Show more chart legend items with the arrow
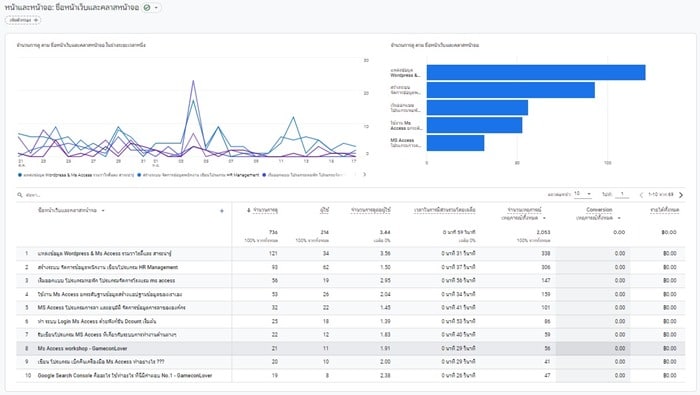 (x=364, y=175)
